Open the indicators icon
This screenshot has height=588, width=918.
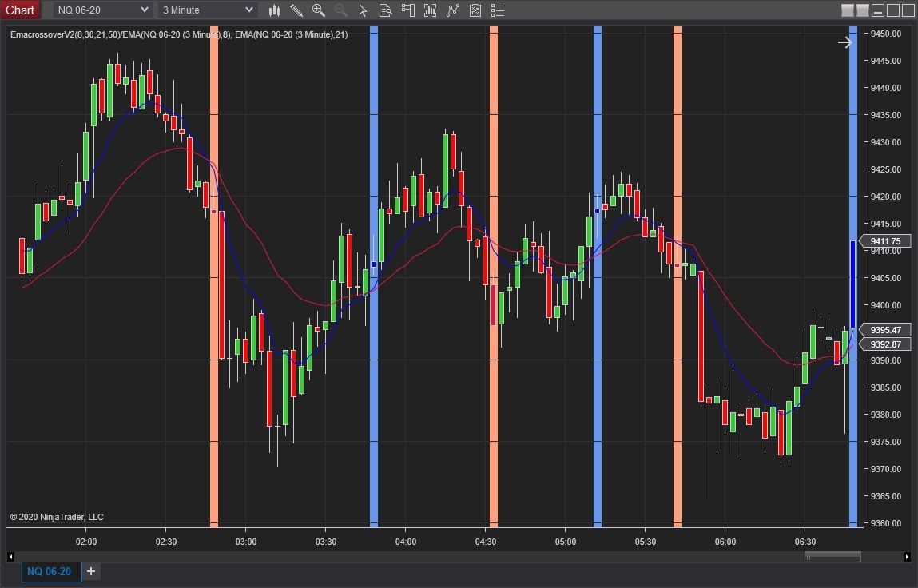pyautogui.click(x=431, y=10)
